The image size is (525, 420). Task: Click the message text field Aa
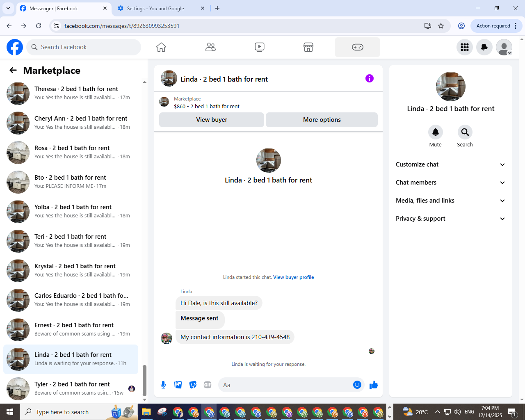tap(285, 385)
